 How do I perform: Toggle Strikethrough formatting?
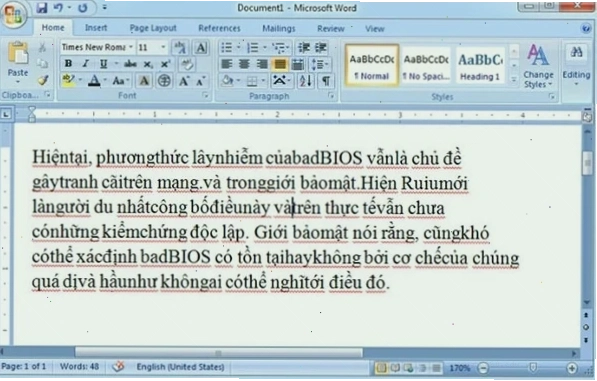[130, 64]
